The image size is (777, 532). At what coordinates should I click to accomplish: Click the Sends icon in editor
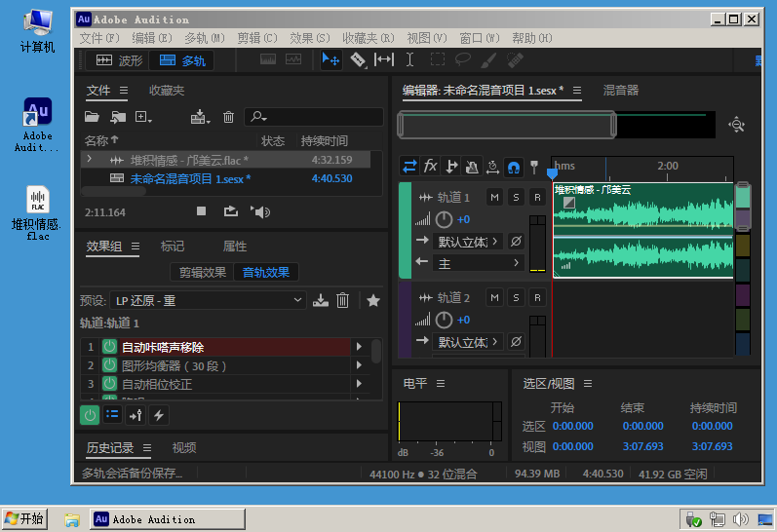451,167
